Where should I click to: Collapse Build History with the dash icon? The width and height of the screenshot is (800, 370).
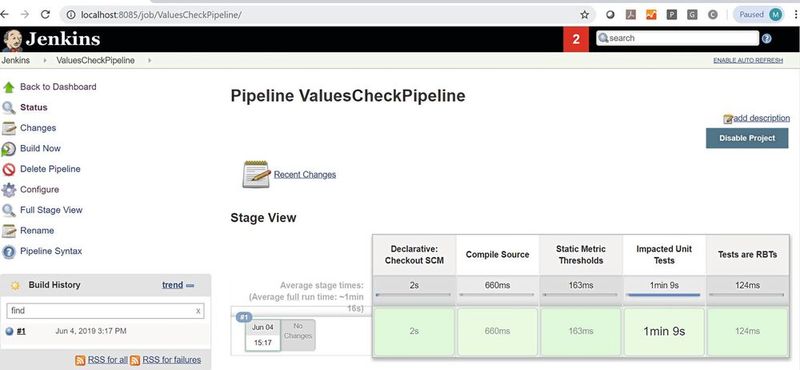point(190,286)
